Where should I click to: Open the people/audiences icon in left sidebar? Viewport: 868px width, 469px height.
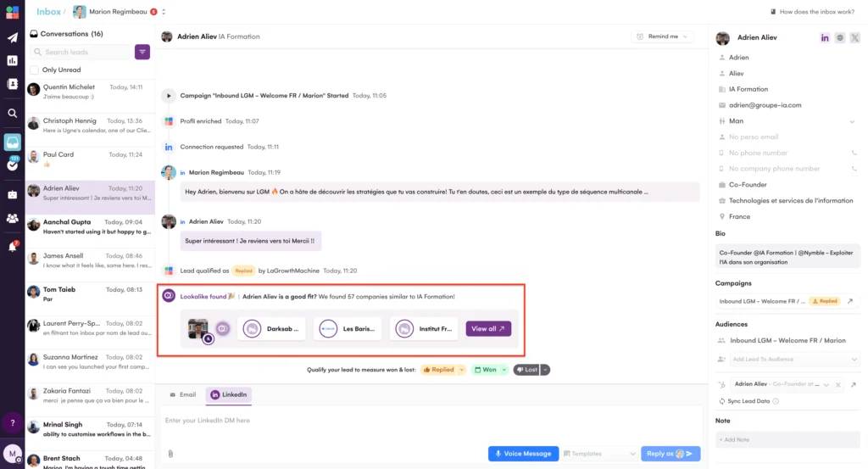tap(12, 218)
